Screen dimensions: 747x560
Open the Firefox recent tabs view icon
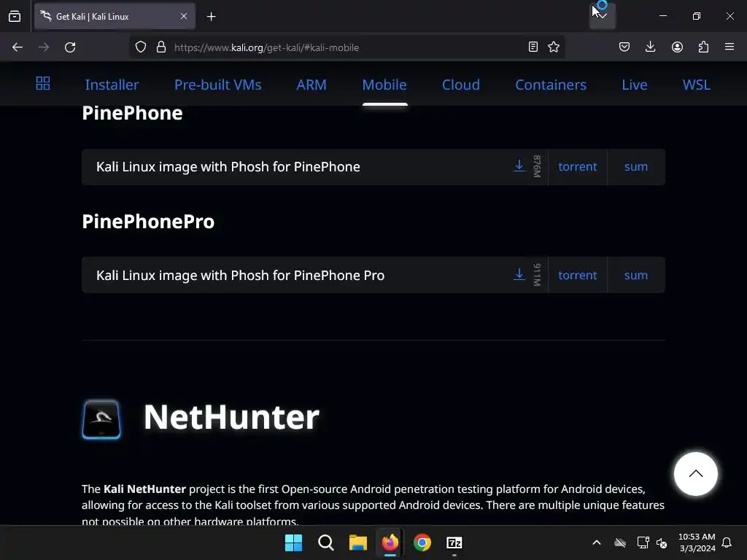click(15, 17)
